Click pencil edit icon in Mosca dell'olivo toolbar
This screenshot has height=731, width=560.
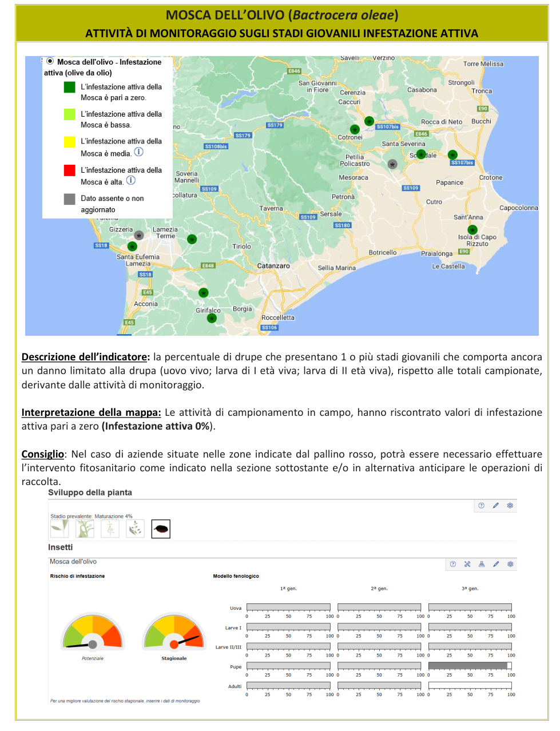pyautogui.click(x=496, y=564)
